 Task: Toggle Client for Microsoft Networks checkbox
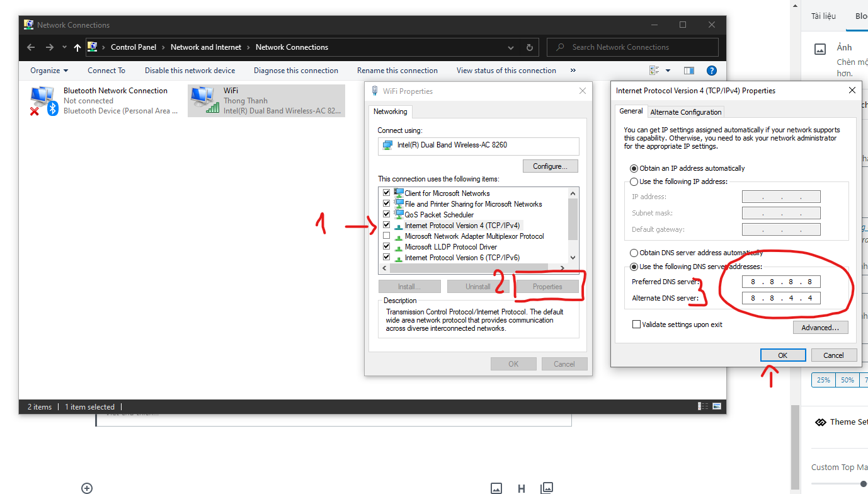[x=387, y=193]
